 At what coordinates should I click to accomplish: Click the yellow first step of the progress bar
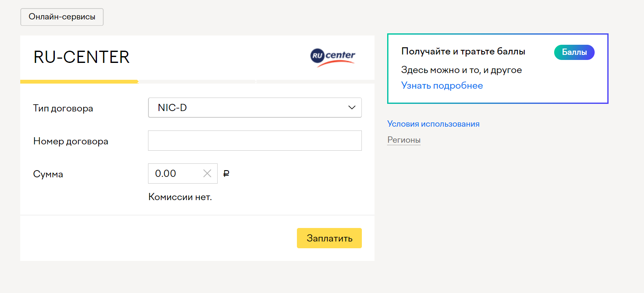[x=79, y=81]
